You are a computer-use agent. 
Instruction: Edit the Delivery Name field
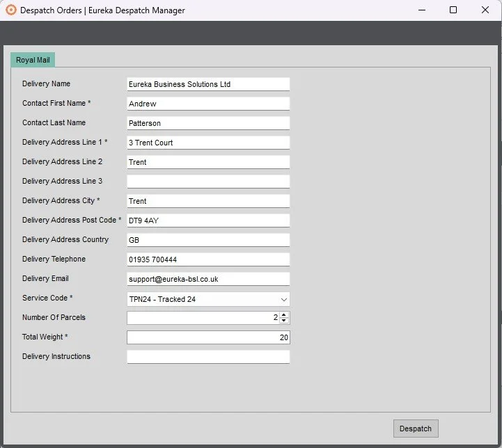(x=208, y=84)
